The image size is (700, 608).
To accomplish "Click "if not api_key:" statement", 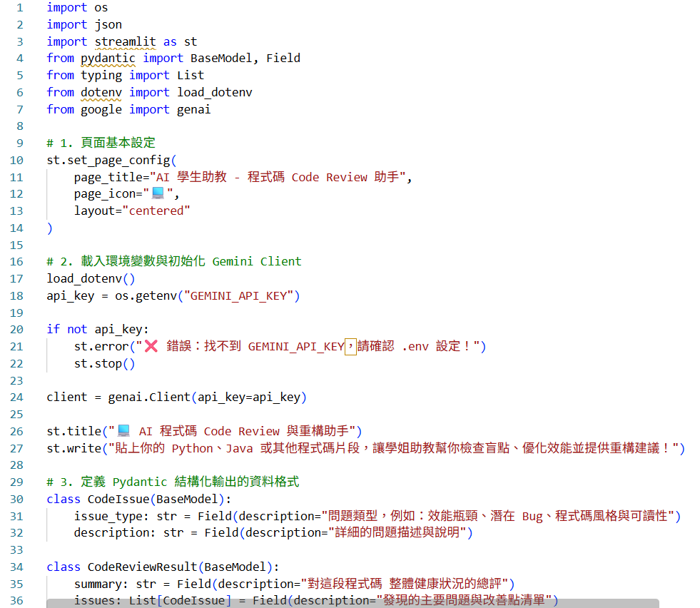I will point(98,330).
